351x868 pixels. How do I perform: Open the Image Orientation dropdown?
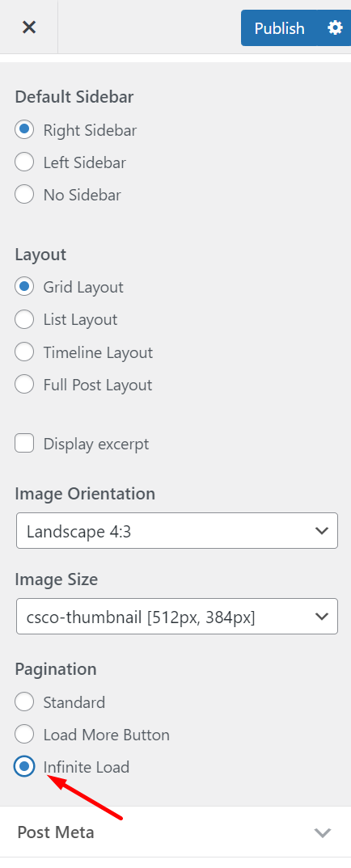tap(177, 531)
